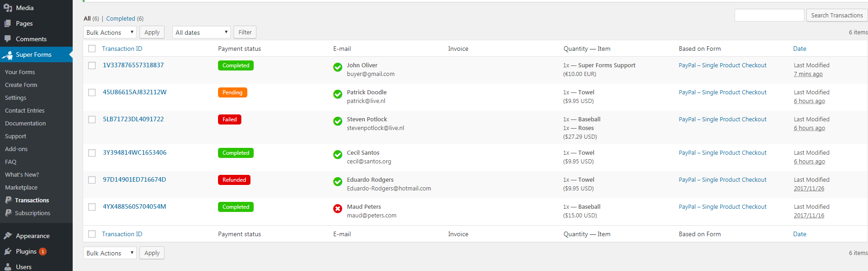Click the Plugins plug icon
Viewport: 868px width, 271px height.
[x=8, y=251]
